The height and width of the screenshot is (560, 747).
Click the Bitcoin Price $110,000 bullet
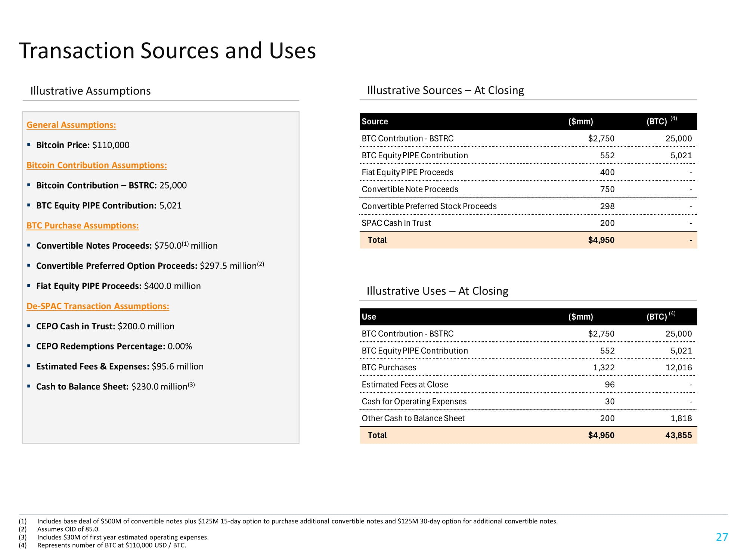83,145
